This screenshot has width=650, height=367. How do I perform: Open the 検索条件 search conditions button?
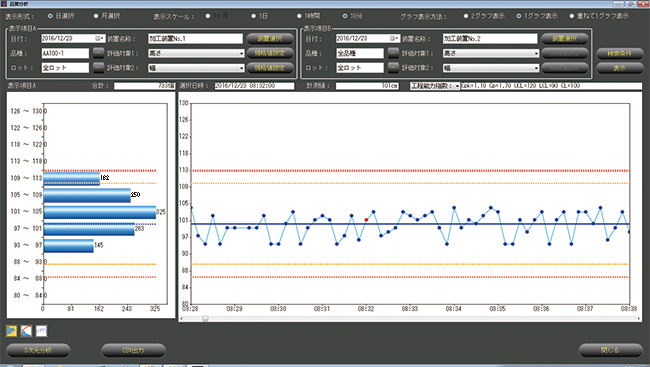(x=620, y=53)
